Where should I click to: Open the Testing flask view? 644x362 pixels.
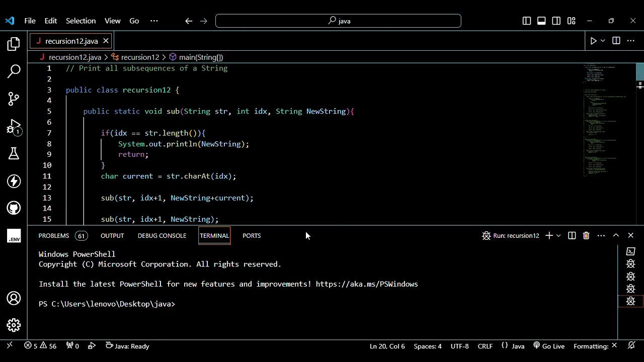(14, 153)
